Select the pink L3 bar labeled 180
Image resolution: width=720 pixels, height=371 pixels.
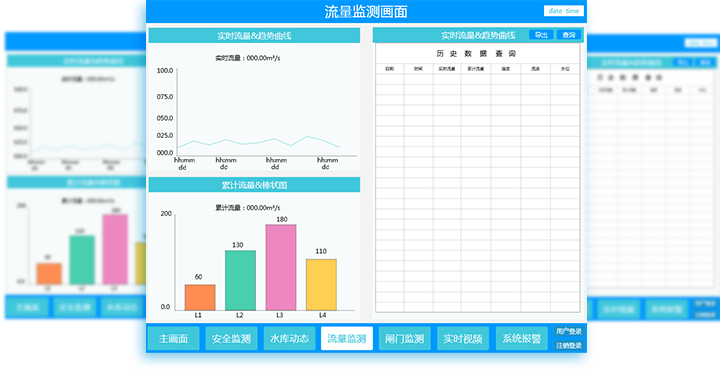pos(281,268)
